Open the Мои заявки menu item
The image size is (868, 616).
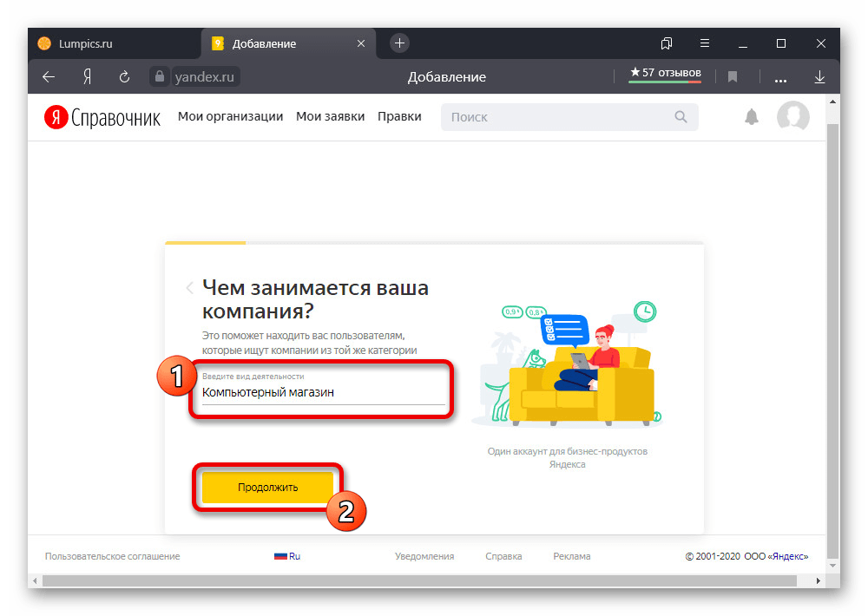pos(330,117)
